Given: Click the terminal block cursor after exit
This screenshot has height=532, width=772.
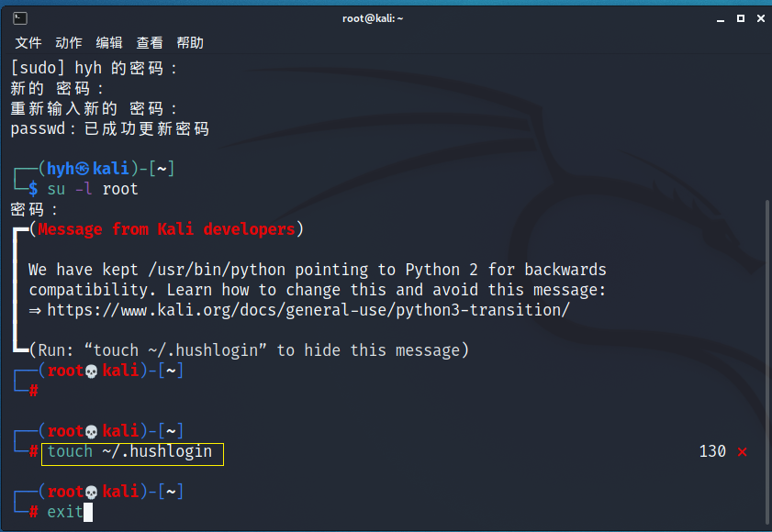Looking at the screenshot, I should coord(88,512).
